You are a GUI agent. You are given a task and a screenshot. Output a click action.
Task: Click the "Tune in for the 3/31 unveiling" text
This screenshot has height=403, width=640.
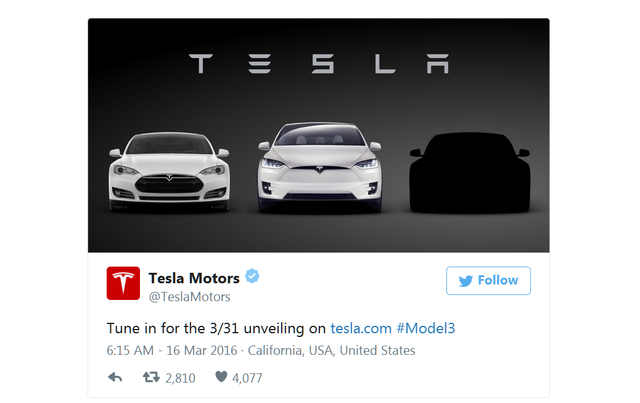click(208, 328)
